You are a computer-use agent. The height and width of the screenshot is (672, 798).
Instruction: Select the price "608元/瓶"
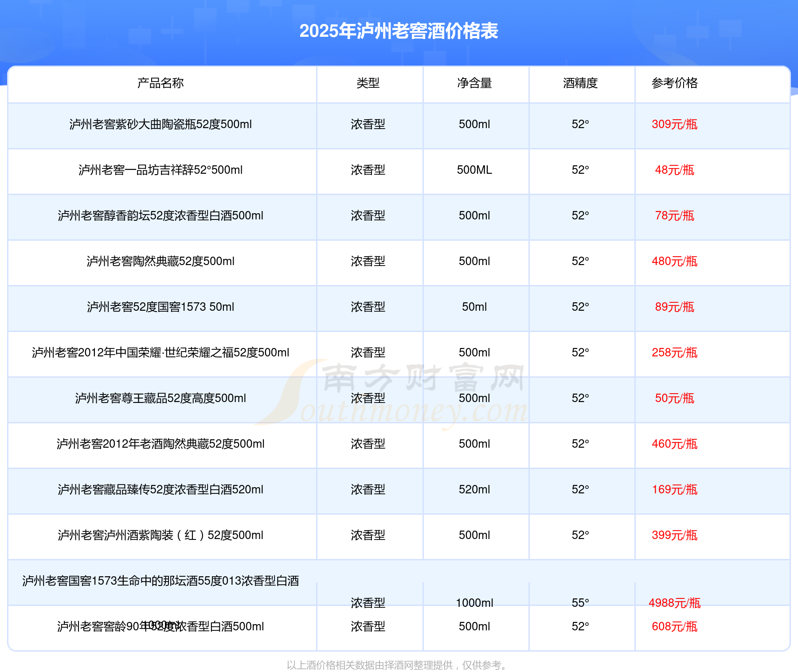(x=675, y=626)
